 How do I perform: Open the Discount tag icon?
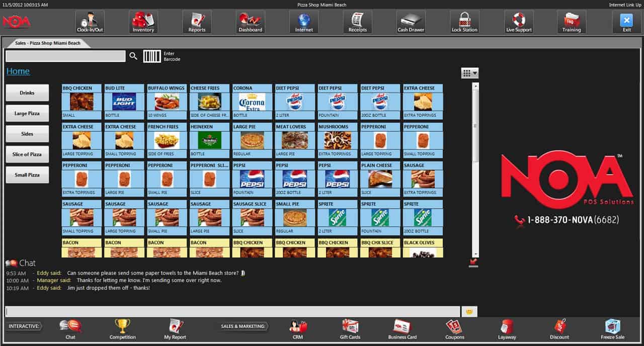point(559,329)
